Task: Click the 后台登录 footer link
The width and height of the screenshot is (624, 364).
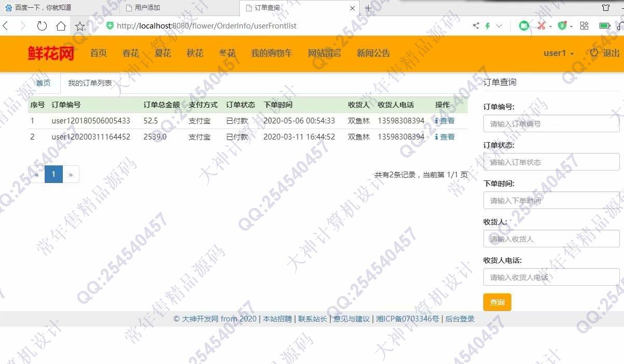Action: (x=460, y=319)
